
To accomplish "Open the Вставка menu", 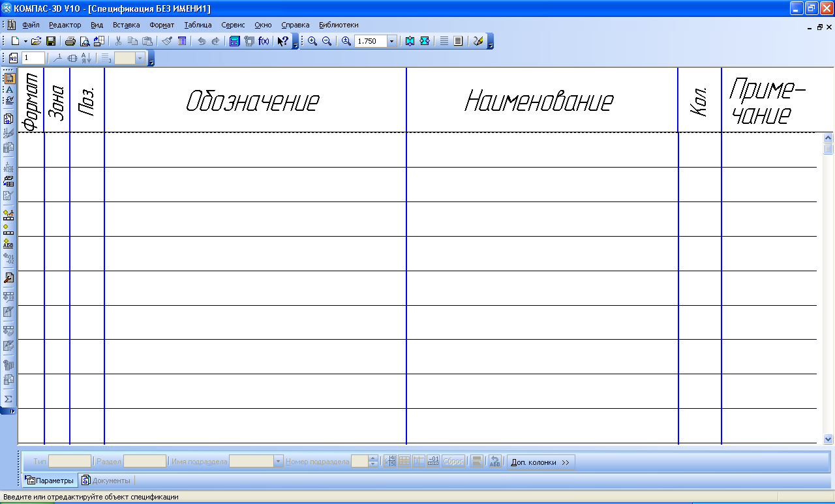I will coord(126,25).
